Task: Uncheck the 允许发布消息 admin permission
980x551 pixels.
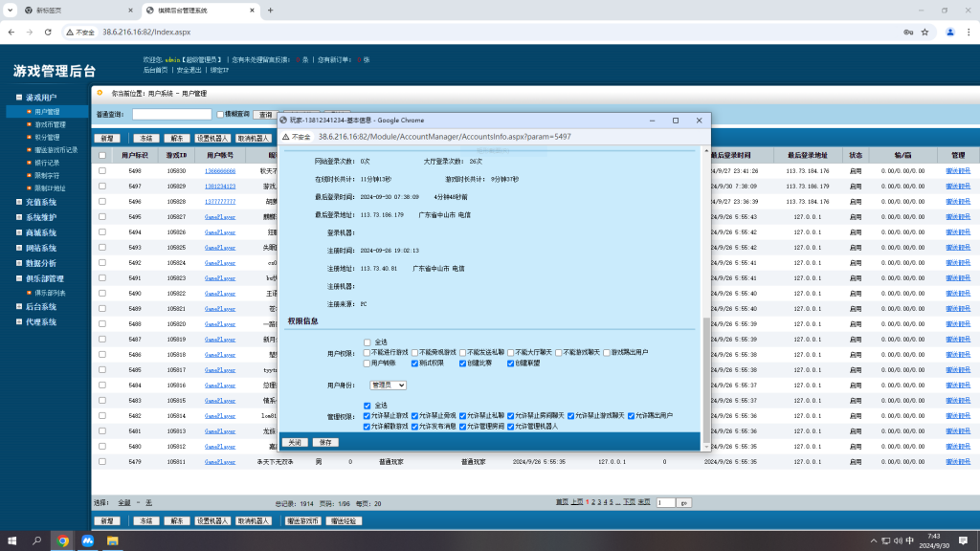Action: pyautogui.click(x=415, y=426)
